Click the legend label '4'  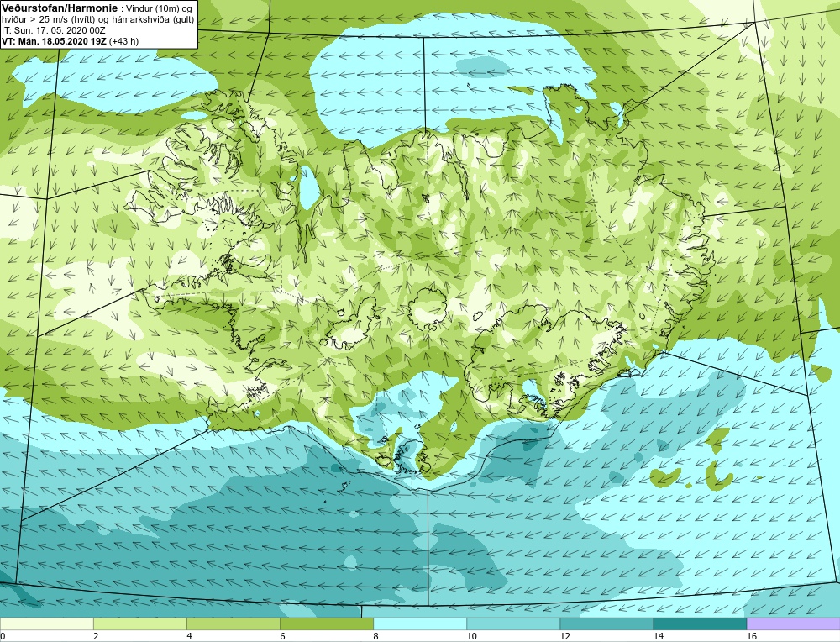(189, 636)
